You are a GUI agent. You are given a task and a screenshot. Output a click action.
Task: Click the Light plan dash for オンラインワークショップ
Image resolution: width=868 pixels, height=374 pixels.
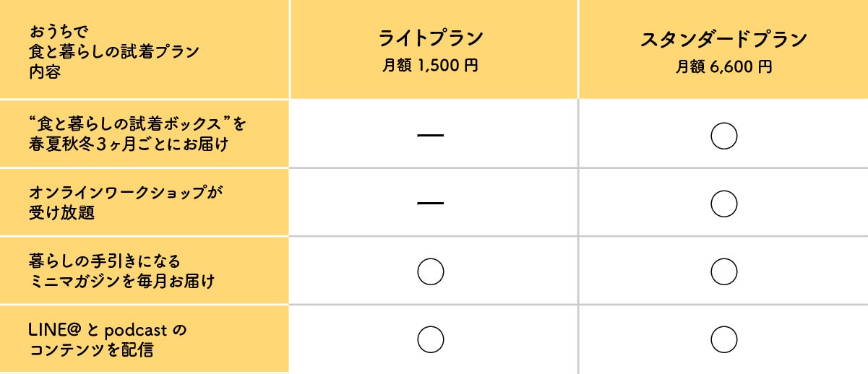point(431,204)
